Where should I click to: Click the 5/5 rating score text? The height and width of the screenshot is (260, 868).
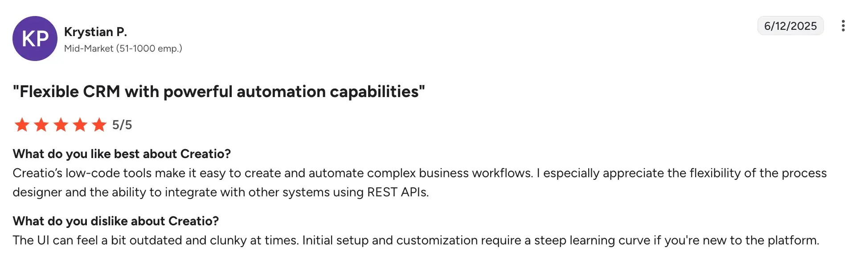tap(122, 125)
